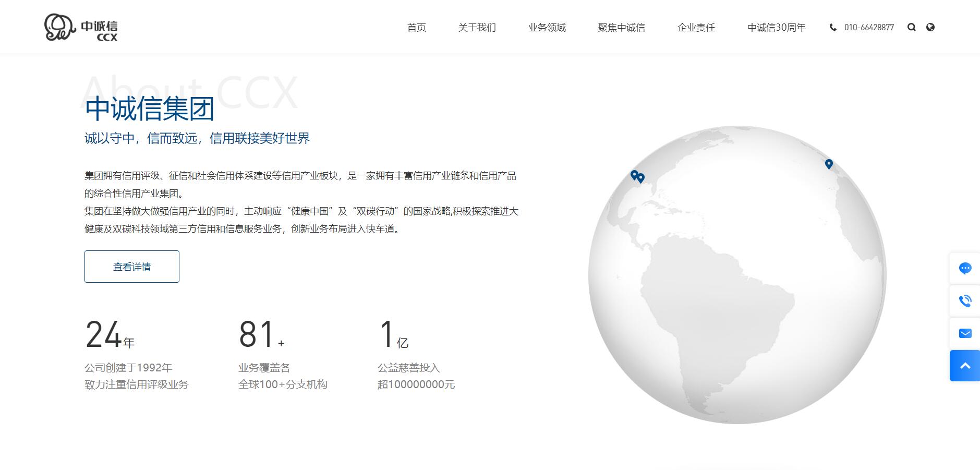Expand the 企业责任 navigation menu
Image resolution: width=980 pixels, height=470 pixels.
pyautogui.click(x=696, y=28)
